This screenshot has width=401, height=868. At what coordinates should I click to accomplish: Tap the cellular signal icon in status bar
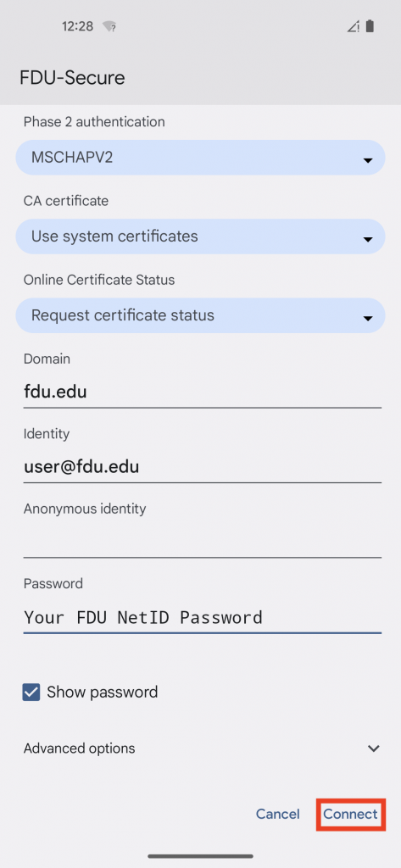354,26
